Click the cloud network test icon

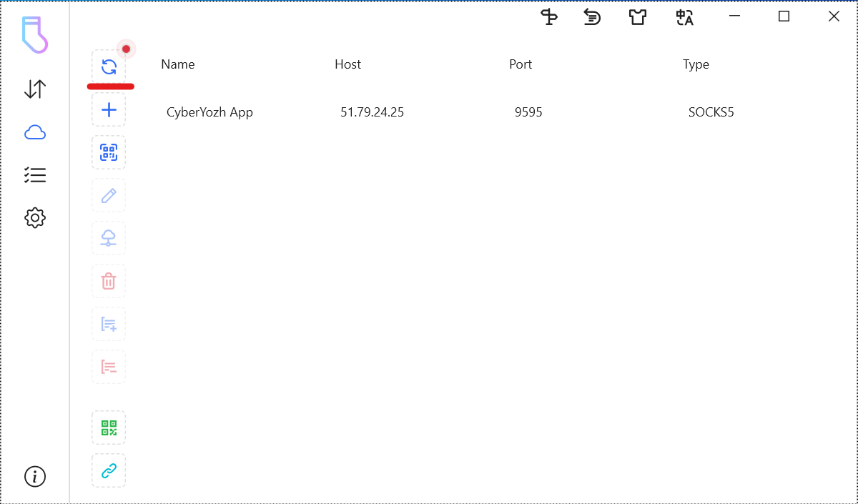point(109,238)
